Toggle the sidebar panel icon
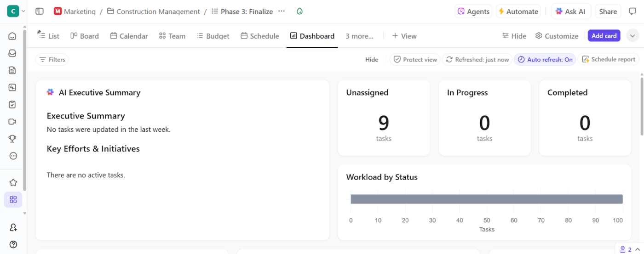The image size is (644, 254). [x=40, y=11]
